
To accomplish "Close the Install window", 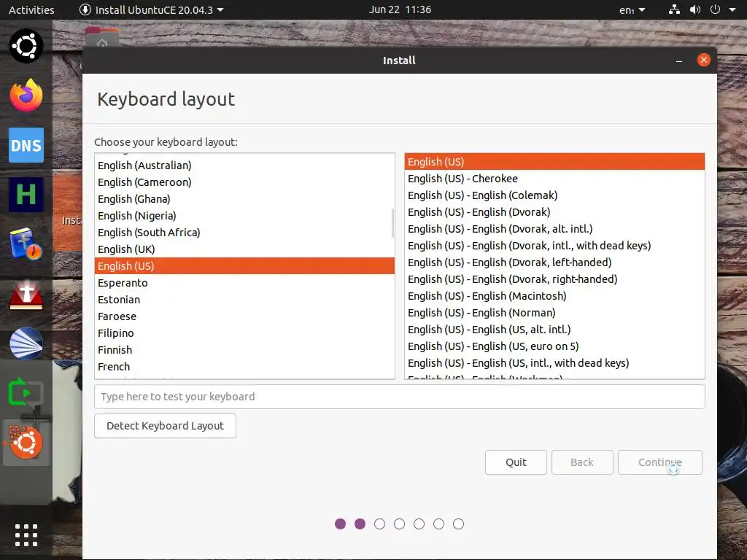I will 704,60.
